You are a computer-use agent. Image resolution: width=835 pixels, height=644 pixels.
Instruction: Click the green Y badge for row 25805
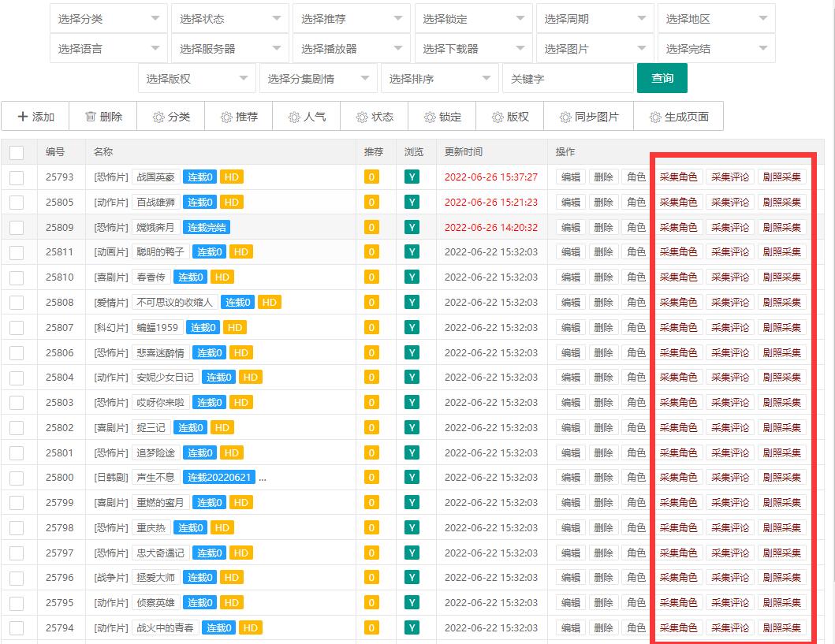click(412, 203)
